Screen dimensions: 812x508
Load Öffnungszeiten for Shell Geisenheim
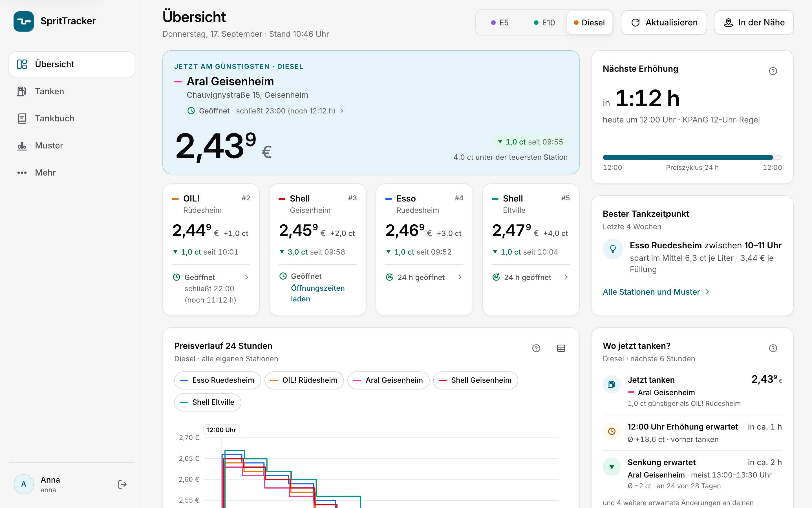coord(317,293)
